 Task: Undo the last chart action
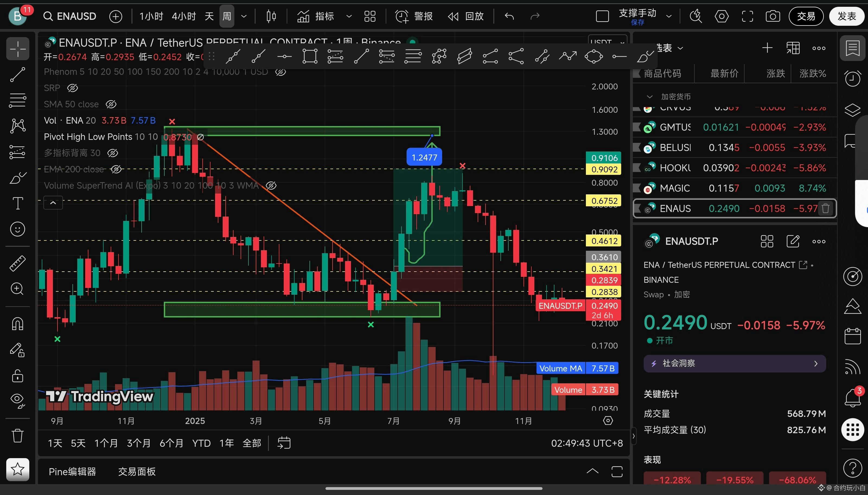(x=509, y=16)
